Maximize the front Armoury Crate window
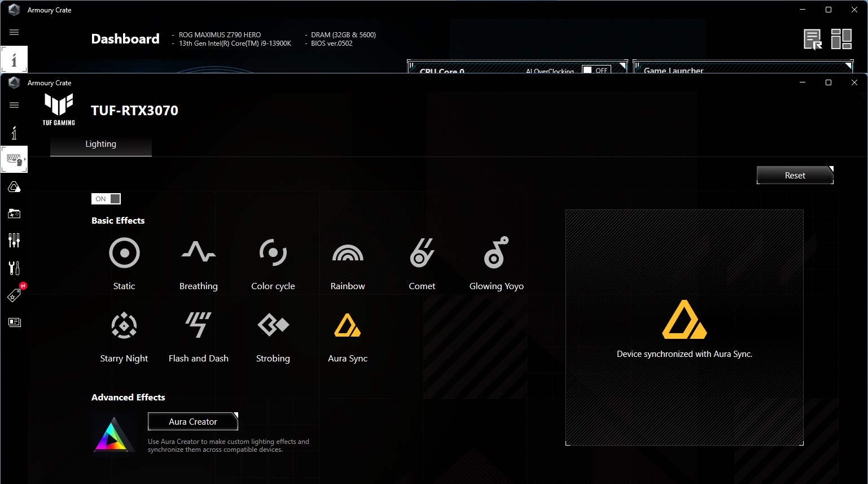Image resolution: width=868 pixels, height=484 pixels. 828,82
